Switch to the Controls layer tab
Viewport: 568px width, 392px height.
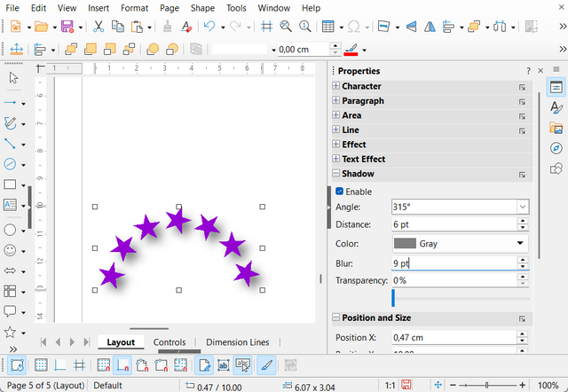click(x=170, y=342)
